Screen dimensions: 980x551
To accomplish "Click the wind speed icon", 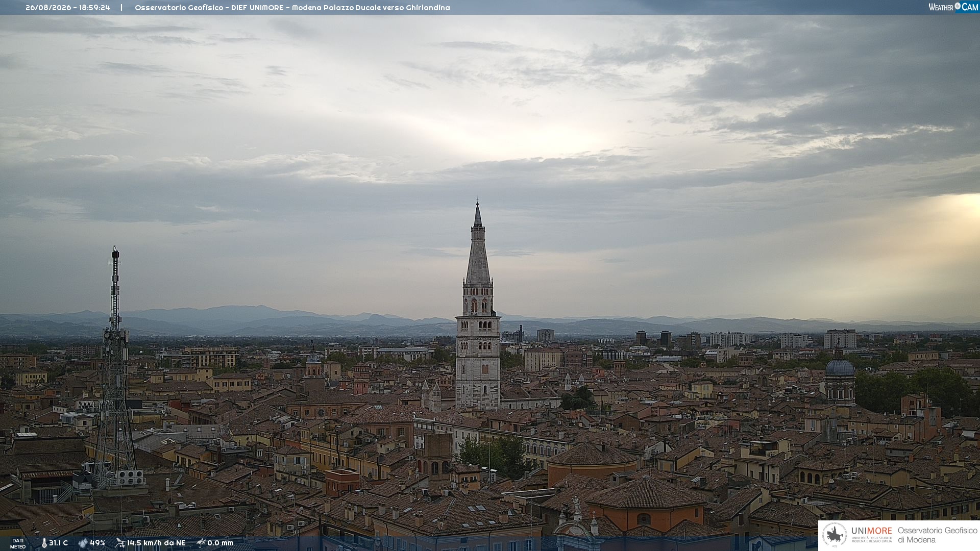I will click(x=120, y=543).
